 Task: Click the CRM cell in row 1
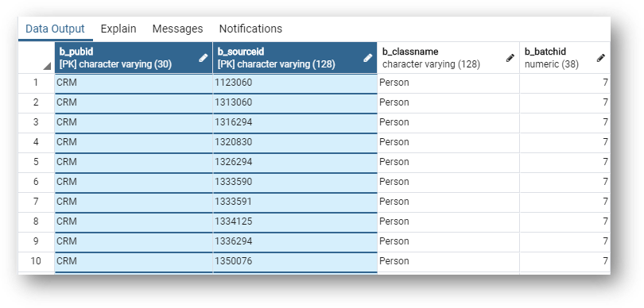click(134, 83)
